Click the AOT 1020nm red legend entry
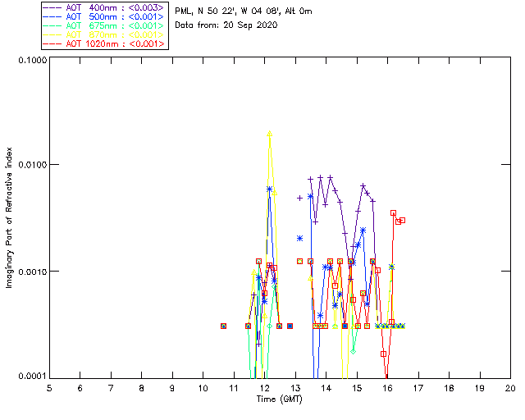The width and height of the screenshot is (525, 420). [x=104, y=43]
